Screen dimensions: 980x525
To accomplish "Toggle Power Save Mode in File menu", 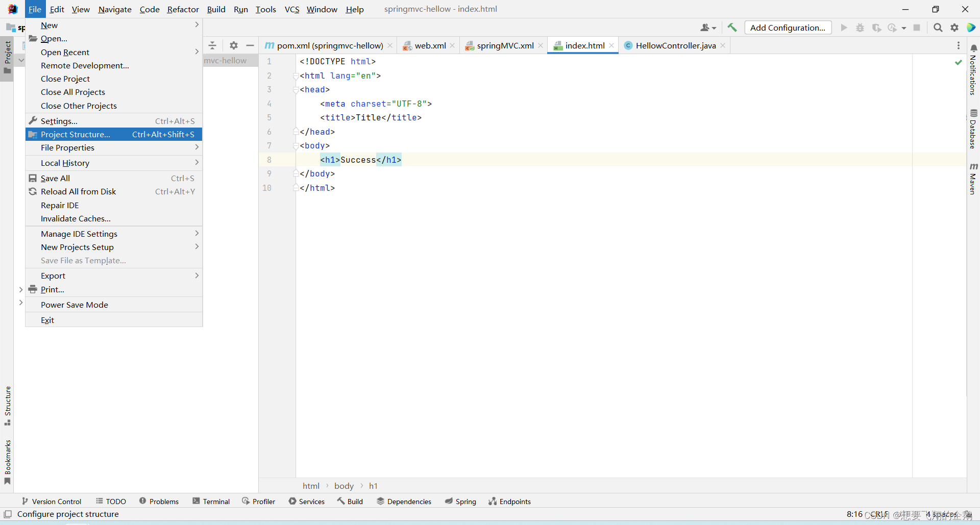I will (114, 305).
